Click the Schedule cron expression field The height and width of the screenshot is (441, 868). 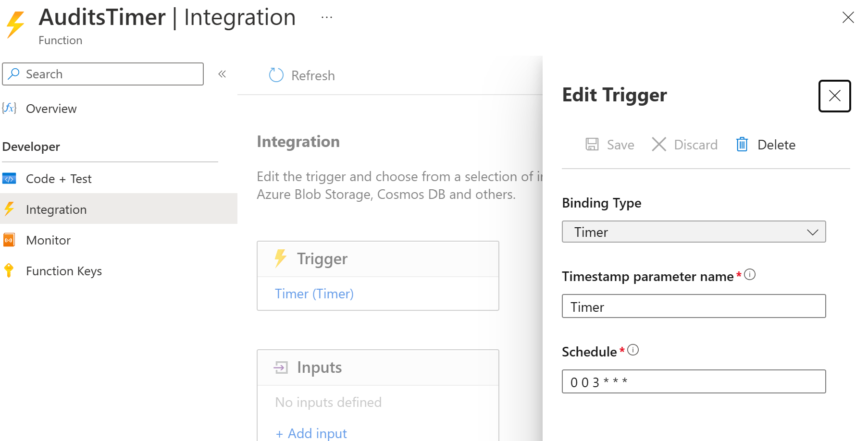[x=694, y=382]
